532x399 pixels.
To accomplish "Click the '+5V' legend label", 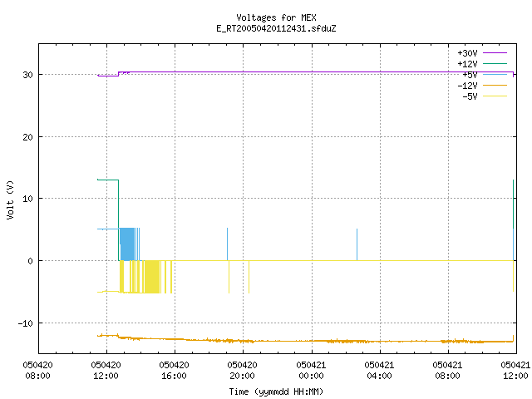I will [x=470, y=75].
